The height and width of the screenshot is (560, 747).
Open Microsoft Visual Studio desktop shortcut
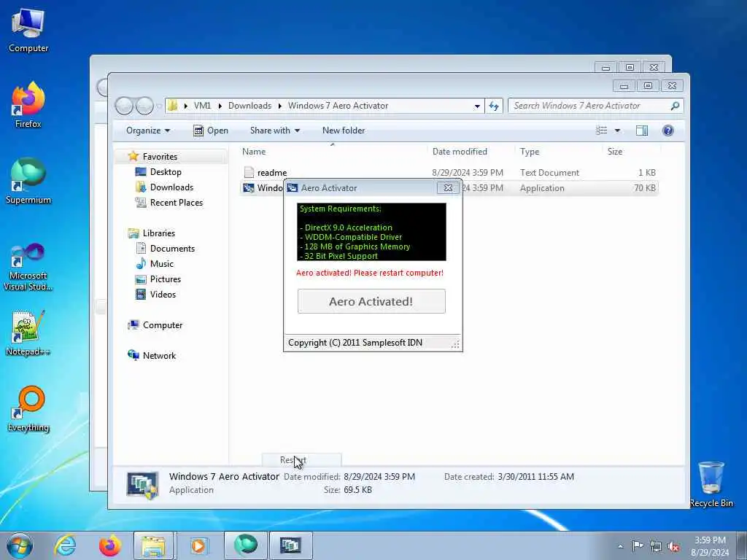28,267
